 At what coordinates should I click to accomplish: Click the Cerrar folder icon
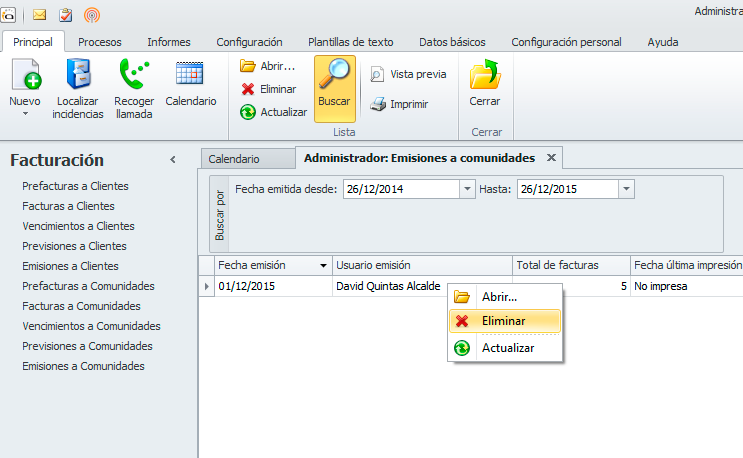[485, 74]
